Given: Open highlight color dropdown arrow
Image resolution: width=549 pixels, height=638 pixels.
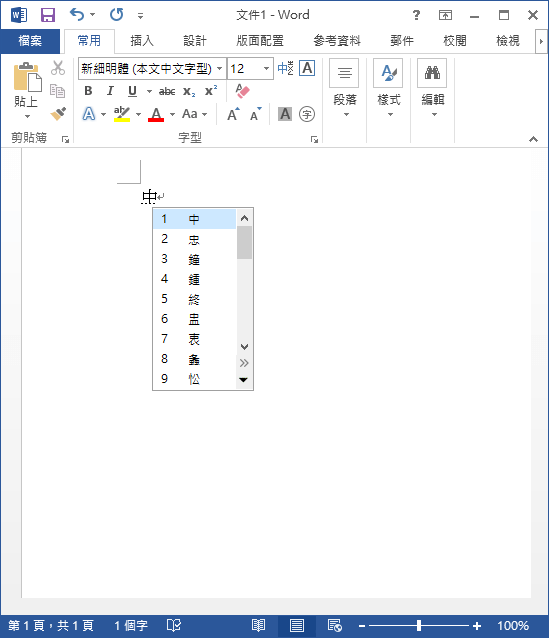Looking at the screenshot, I should (x=138, y=114).
